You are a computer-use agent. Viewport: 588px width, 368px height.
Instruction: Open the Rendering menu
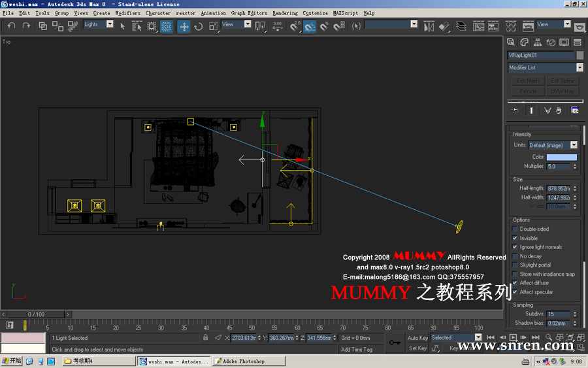(285, 13)
